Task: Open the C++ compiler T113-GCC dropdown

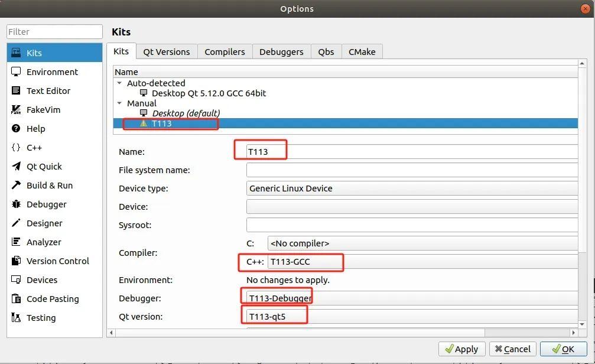Action: pos(422,262)
